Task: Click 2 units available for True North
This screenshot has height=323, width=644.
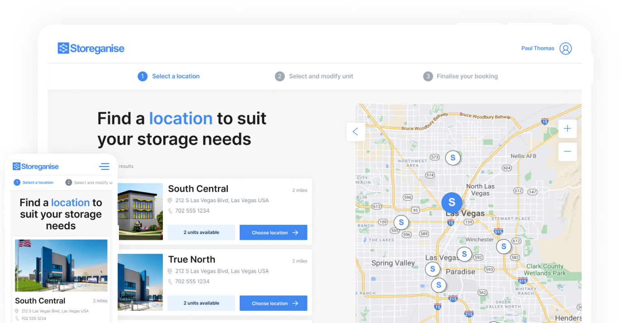Action: click(x=201, y=303)
